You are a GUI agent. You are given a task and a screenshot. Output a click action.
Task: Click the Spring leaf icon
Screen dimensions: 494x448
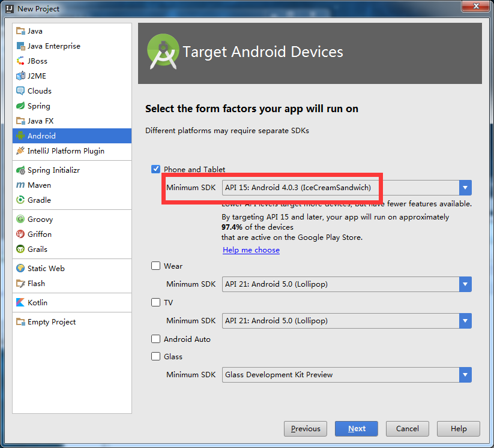(20, 106)
